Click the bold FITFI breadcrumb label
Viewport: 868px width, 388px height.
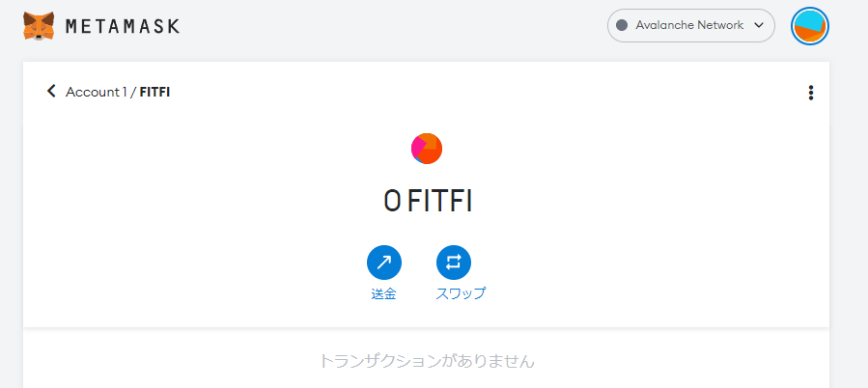point(154,92)
